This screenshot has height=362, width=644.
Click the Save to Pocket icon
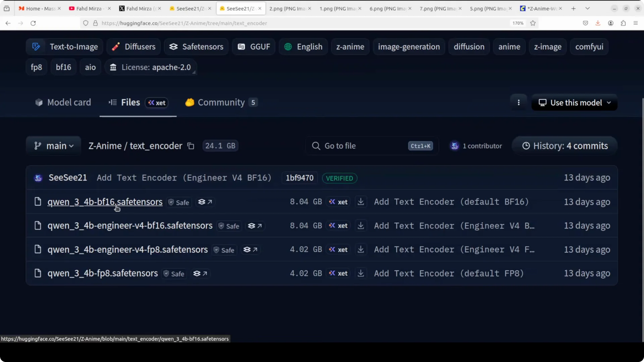pyautogui.click(x=585, y=23)
